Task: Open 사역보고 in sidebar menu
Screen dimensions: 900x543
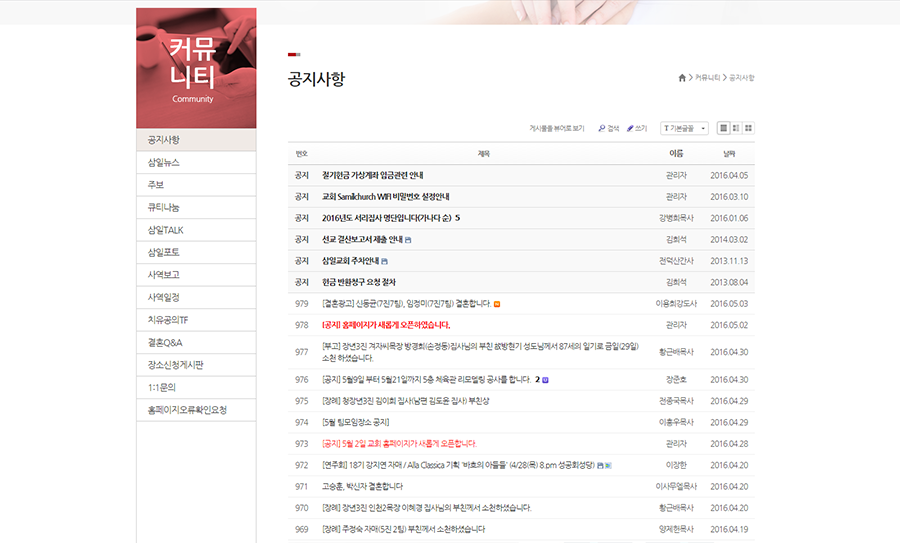Action: pyautogui.click(x=196, y=275)
